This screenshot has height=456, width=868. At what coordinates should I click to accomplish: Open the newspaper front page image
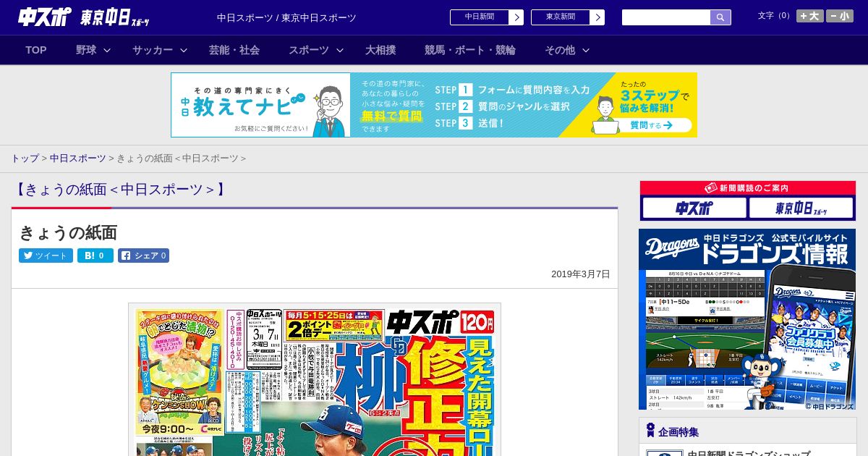(x=315, y=379)
